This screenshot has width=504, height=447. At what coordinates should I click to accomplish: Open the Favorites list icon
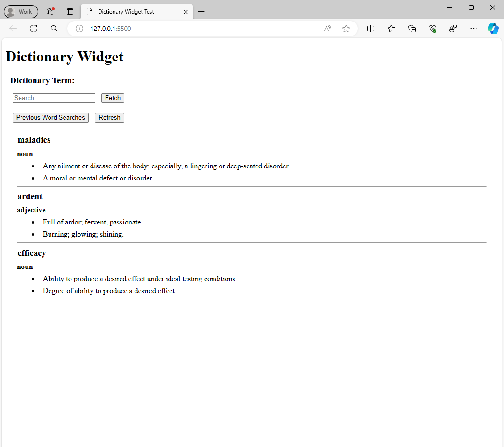click(x=391, y=29)
